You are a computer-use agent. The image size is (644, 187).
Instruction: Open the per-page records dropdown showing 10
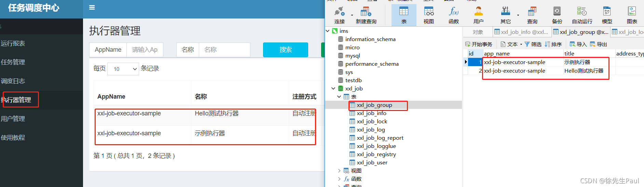[123, 69]
